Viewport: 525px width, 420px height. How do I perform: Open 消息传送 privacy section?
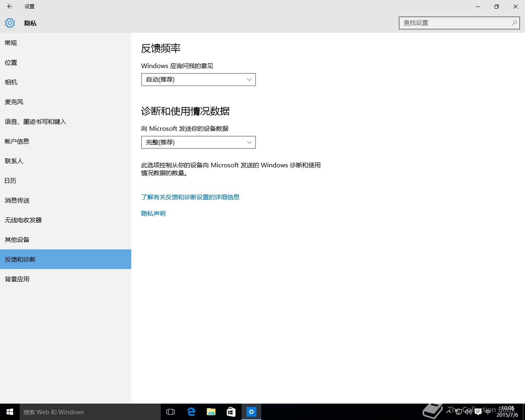66,200
